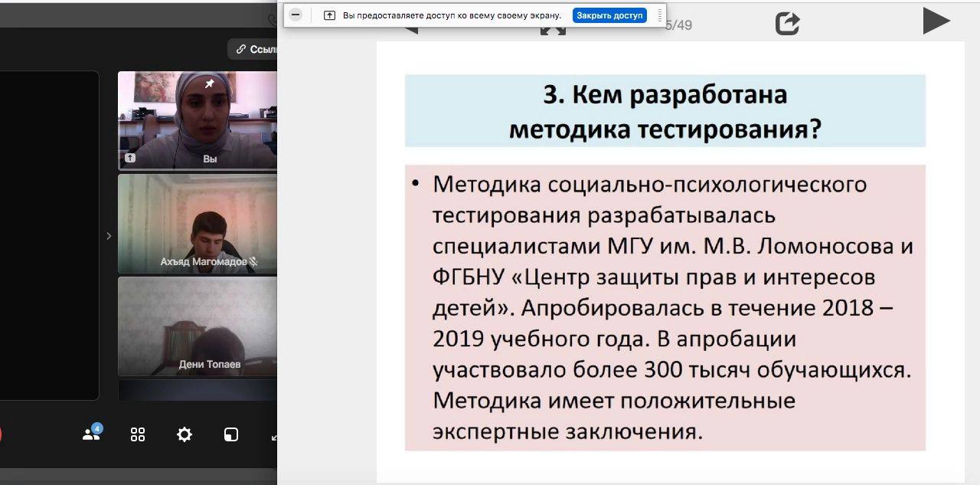Screen dimensions: 980x485
Task: Select Ахъяд Магомадов's video tile
Action: pos(197,223)
